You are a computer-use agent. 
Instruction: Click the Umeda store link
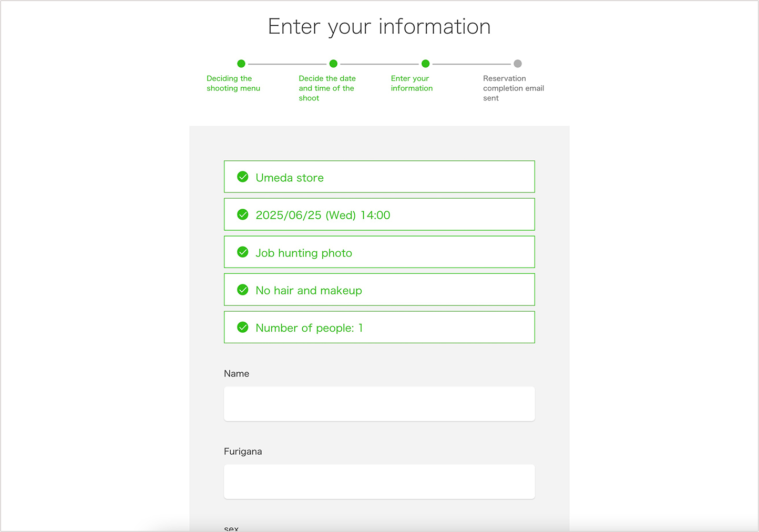[290, 178]
